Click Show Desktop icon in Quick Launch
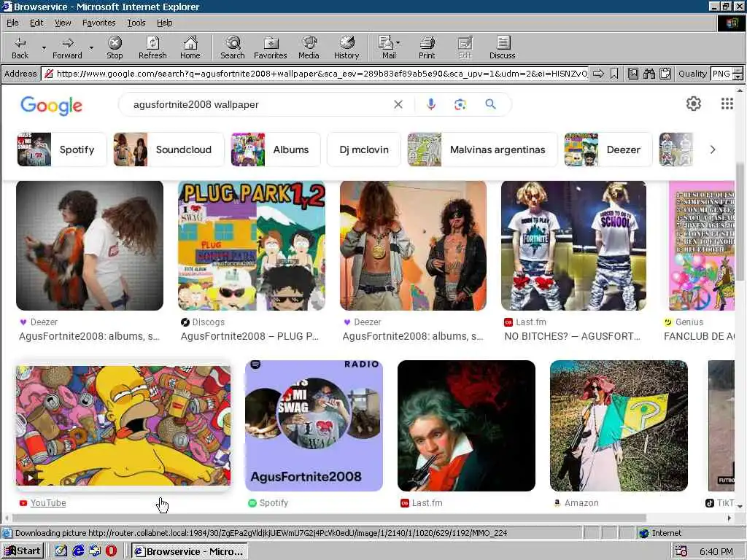Viewport: 747px width, 560px height. coord(61,551)
